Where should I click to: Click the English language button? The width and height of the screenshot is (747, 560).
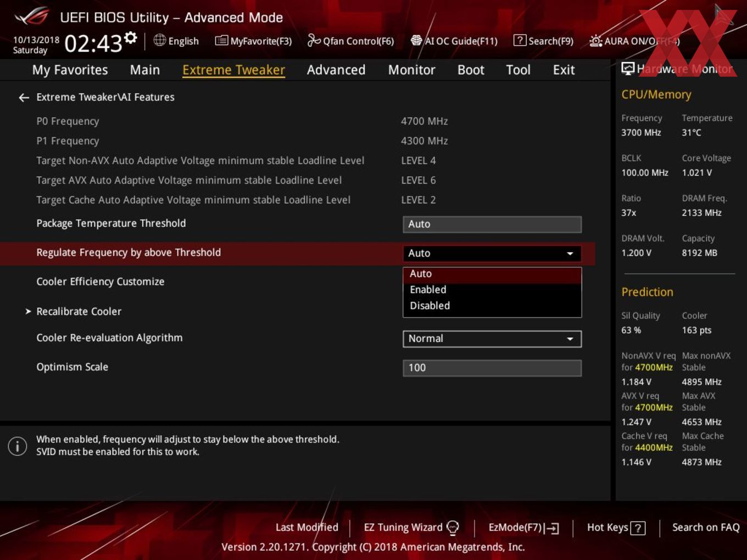(176, 41)
